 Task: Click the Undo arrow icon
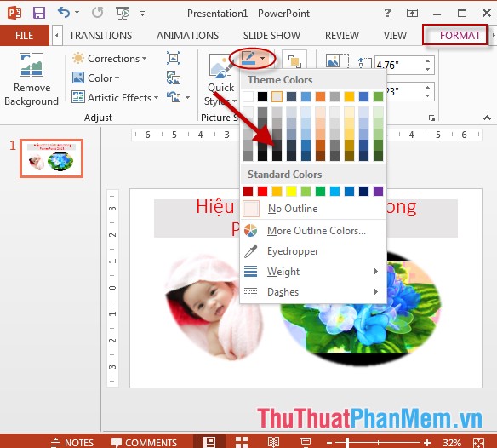64,13
